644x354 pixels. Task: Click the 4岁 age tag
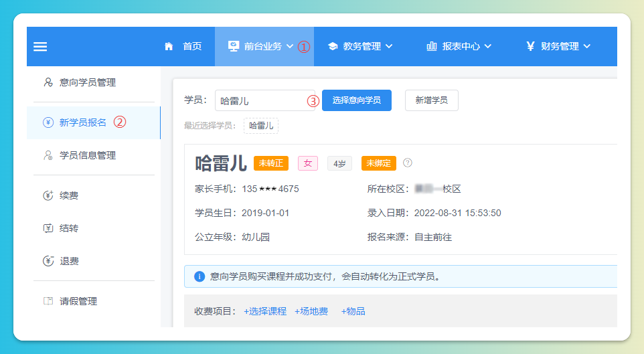coord(339,163)
